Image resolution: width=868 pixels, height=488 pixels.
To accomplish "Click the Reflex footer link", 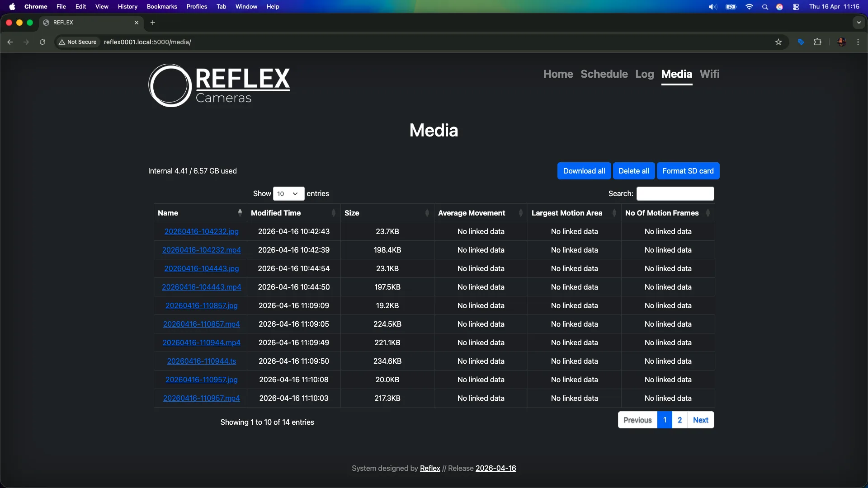I will (x=430, y=469).
